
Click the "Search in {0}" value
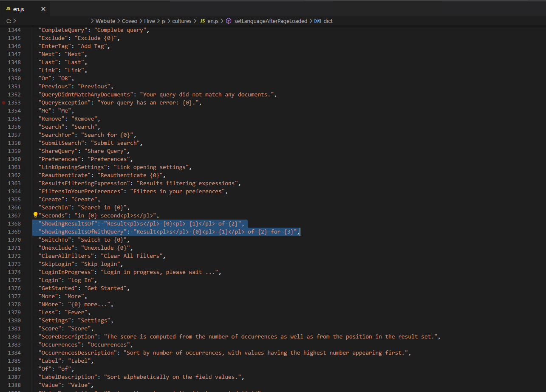[x=102, y=208]
